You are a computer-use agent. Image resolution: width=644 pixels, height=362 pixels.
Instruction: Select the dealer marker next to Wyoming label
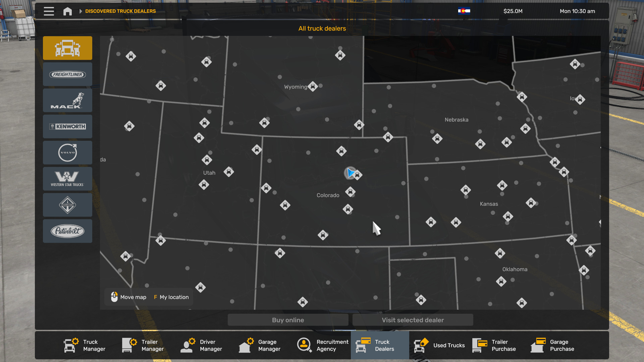[313, 86]
